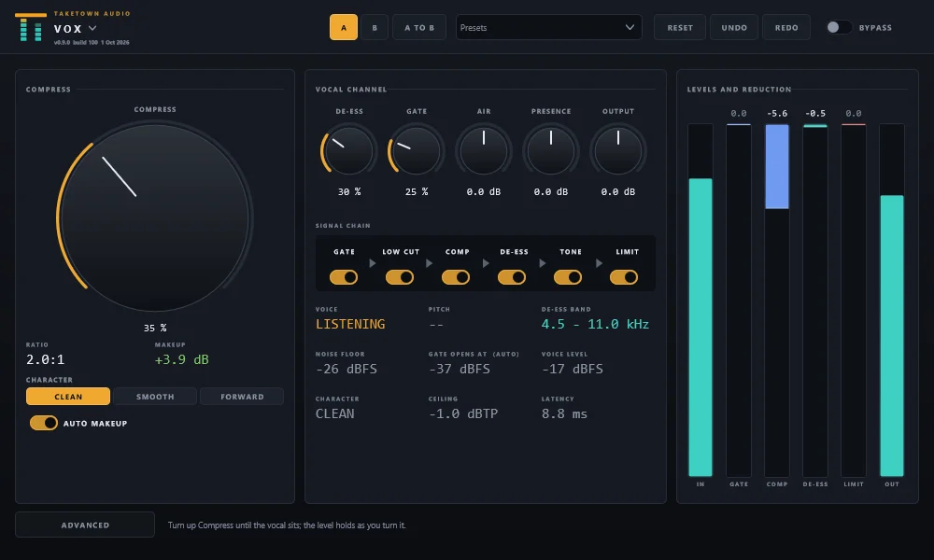Click the UNDO button
Viewport: 934px width, 560px height.
click(734, 27)
